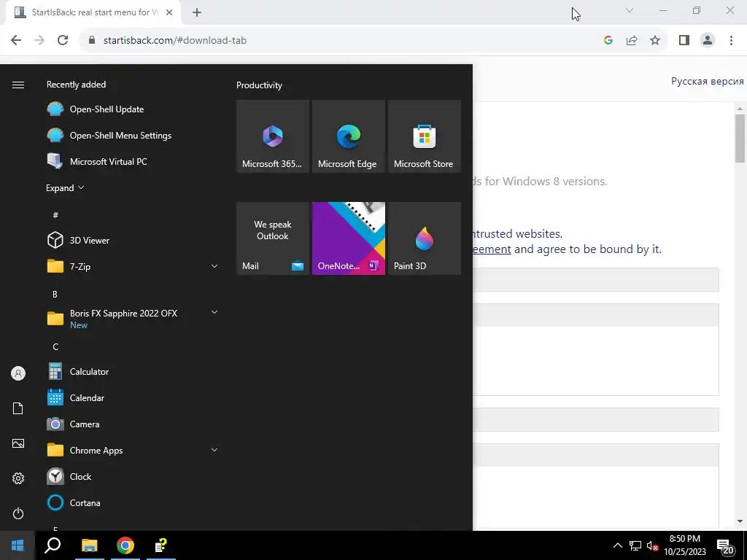Open the Mail live tile
Screen dimensions: 747x560
[273, 238]
